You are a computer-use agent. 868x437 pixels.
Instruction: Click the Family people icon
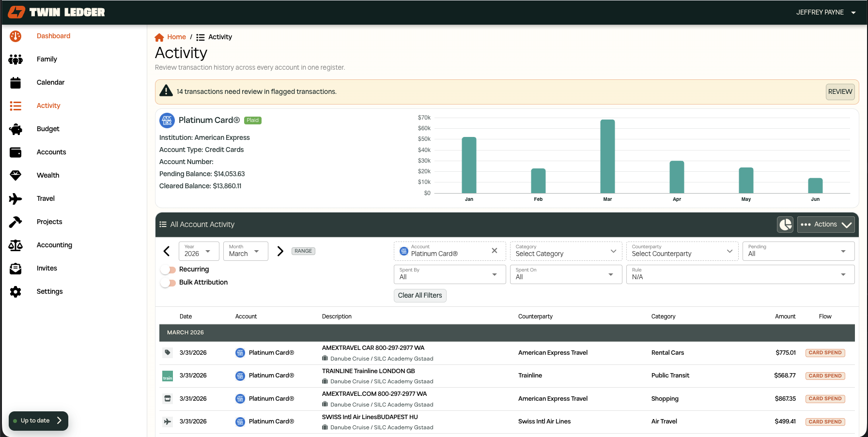pyautogui.click(x=15, y=59)
